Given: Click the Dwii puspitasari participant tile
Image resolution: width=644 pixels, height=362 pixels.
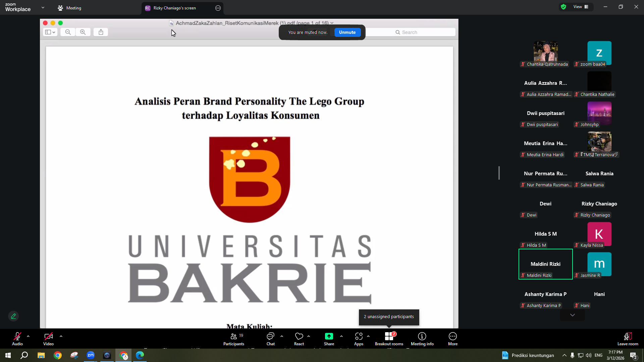Looking at the screenshot, I should point(546,113).
